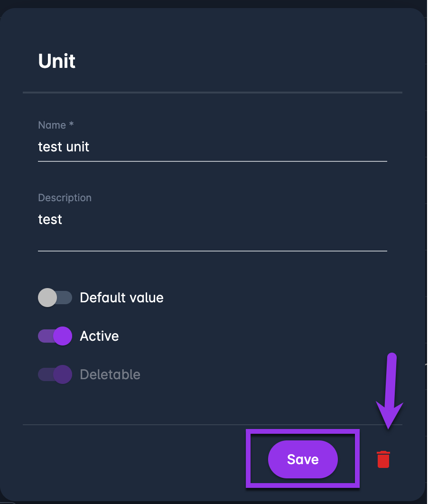The image size is (428, 504).
Task: Click the "Default value" label text
Action: 121,298
